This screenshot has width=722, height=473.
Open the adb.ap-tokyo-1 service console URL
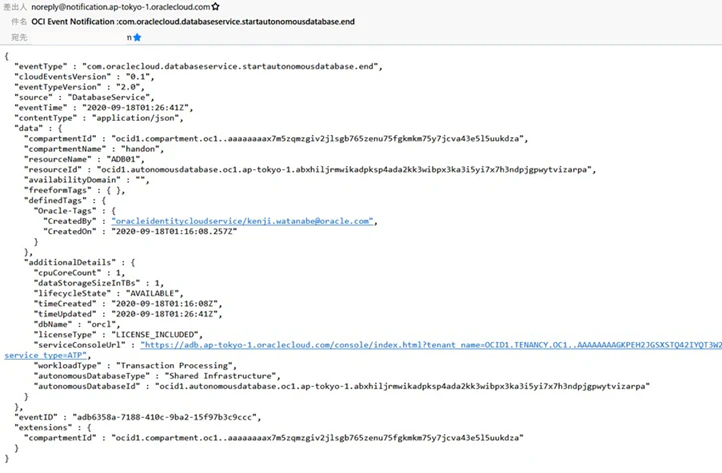(431, 345)
